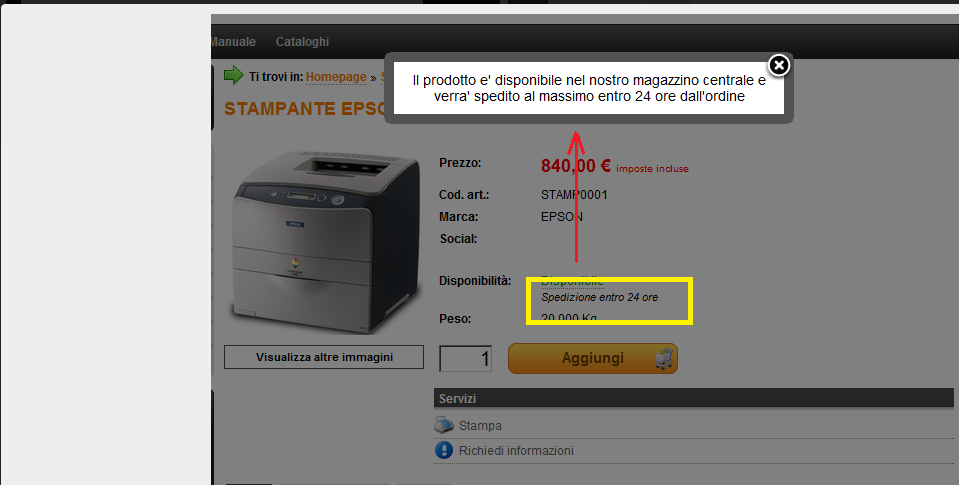Click the Stampa service link

click(480, 426)
